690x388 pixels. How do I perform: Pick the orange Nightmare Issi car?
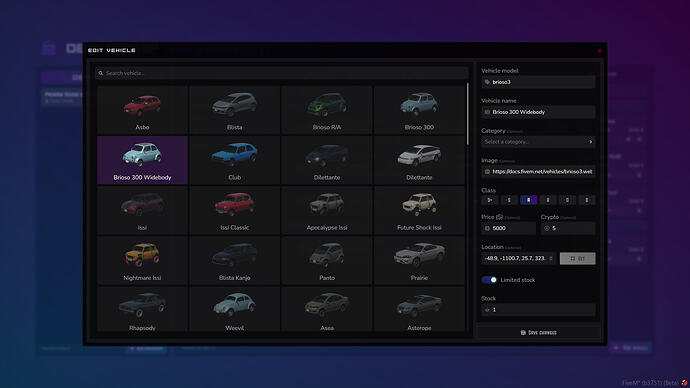click(142, 260)
